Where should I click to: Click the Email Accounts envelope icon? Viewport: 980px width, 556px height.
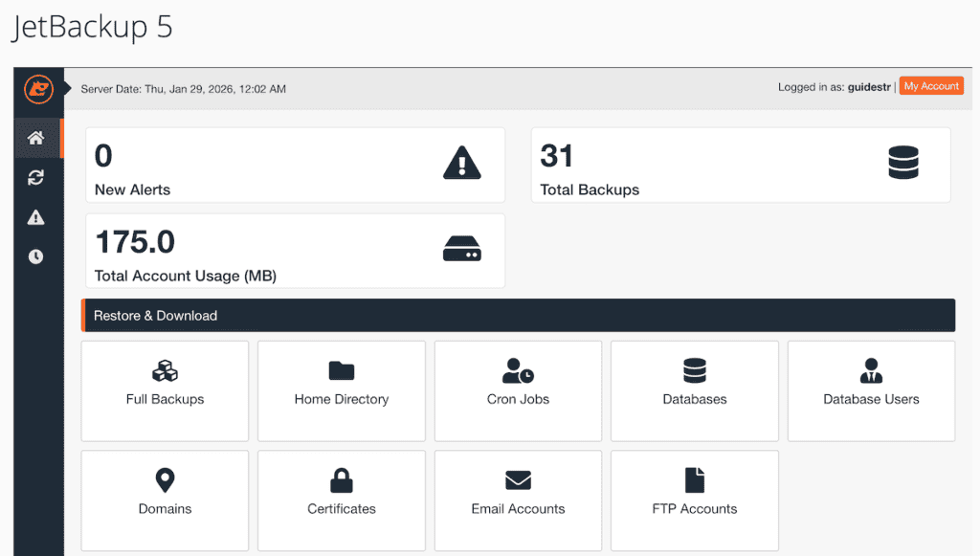click(518, 480)
